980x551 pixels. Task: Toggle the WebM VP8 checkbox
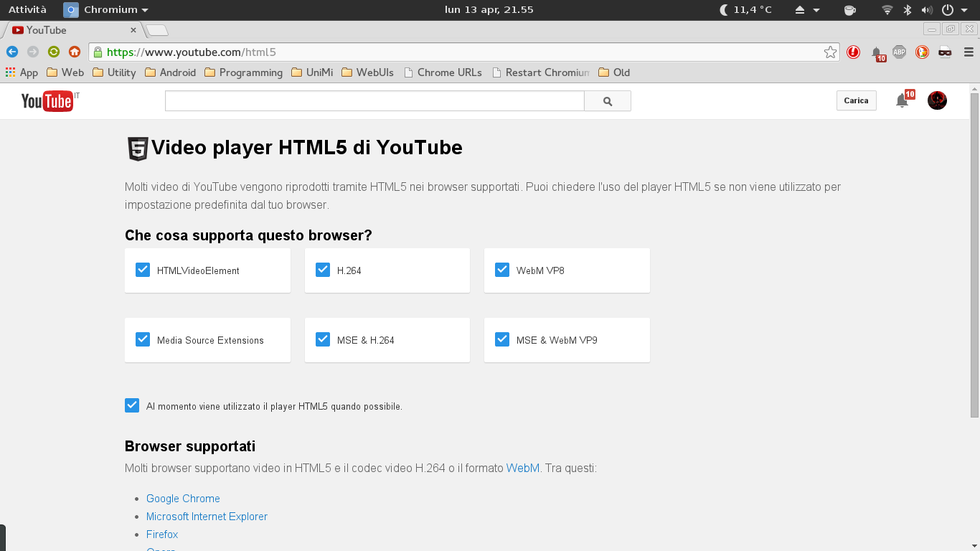(x=502, y=270)
